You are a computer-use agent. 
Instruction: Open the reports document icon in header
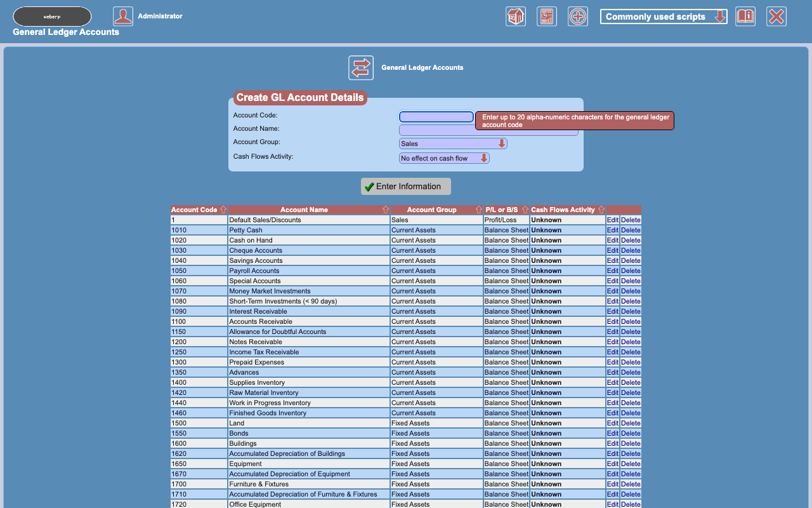(547, 17)
